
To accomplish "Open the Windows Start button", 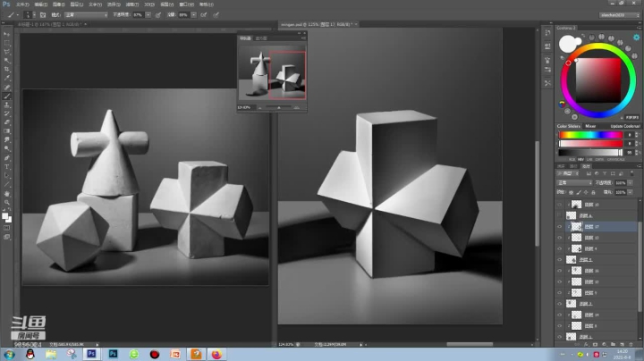I will 9,354.
